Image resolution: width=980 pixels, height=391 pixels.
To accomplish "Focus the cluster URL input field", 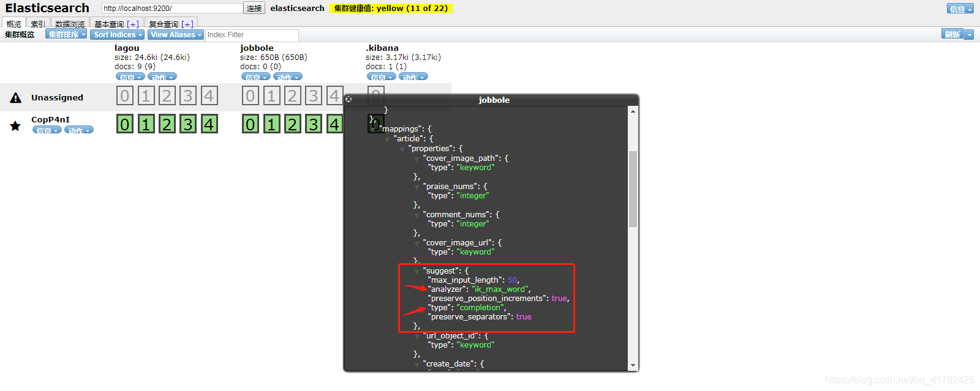I will 172,9.
